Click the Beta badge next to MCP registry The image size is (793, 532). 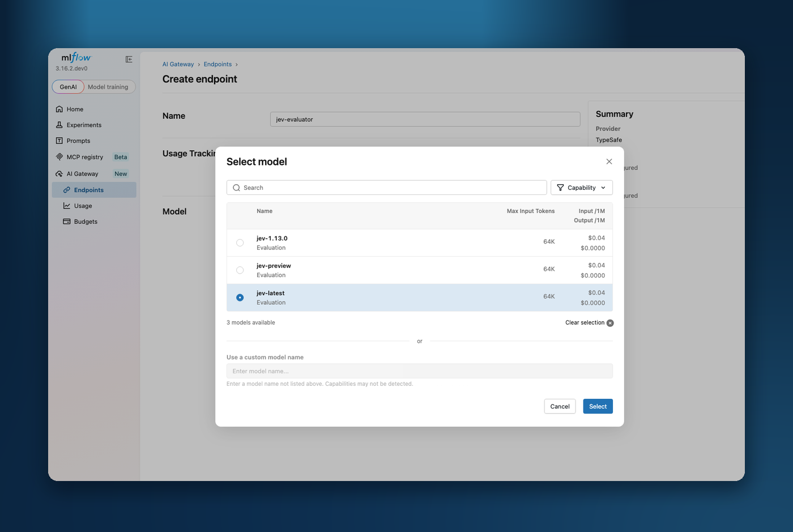coord(121,157)
